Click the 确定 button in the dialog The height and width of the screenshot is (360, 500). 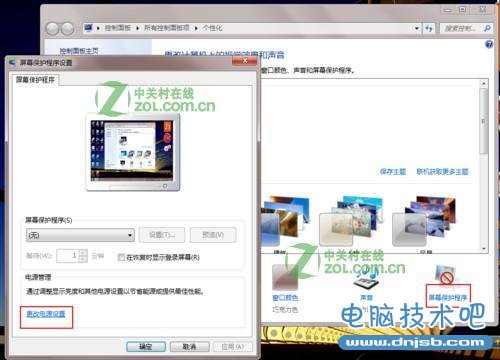(146, 347)
